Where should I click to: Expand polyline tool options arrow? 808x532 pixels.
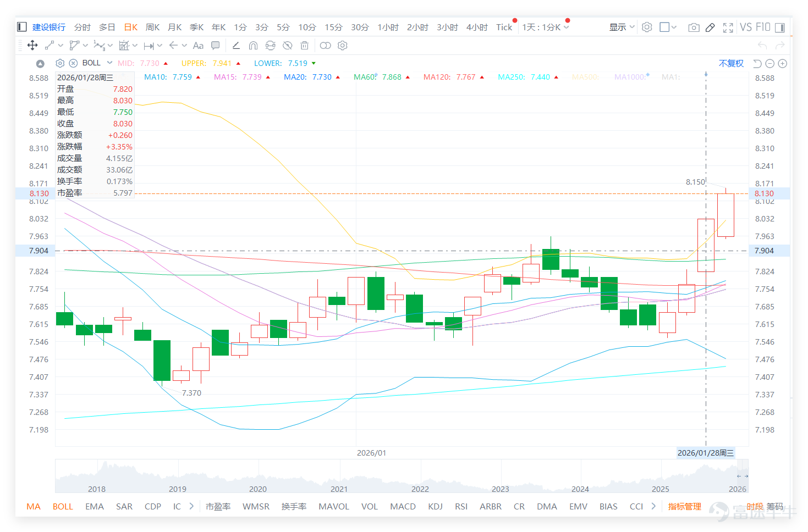coord(85,46)
